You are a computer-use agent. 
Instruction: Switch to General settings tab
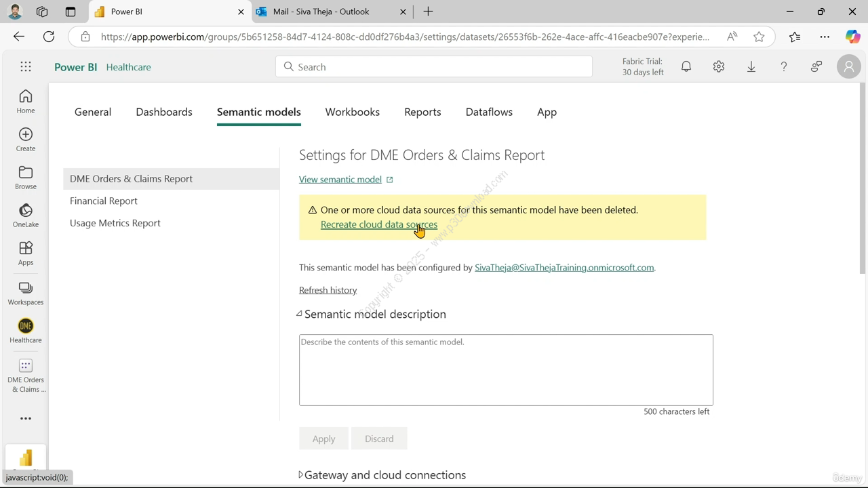click(93, 112)
